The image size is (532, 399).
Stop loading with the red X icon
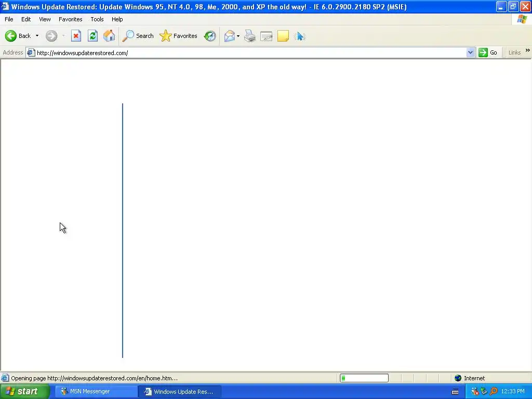(x=76, y=36)
